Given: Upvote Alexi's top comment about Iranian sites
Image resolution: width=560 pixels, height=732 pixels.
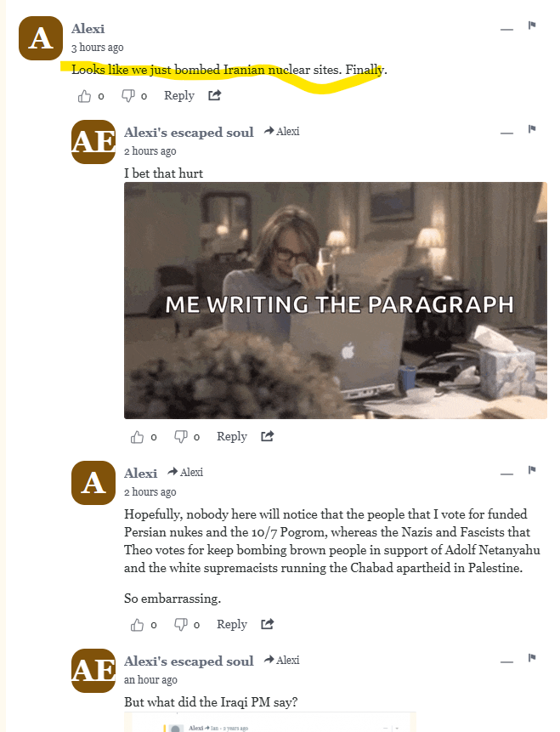Looking at the screenshot, I should pos(84,96).
